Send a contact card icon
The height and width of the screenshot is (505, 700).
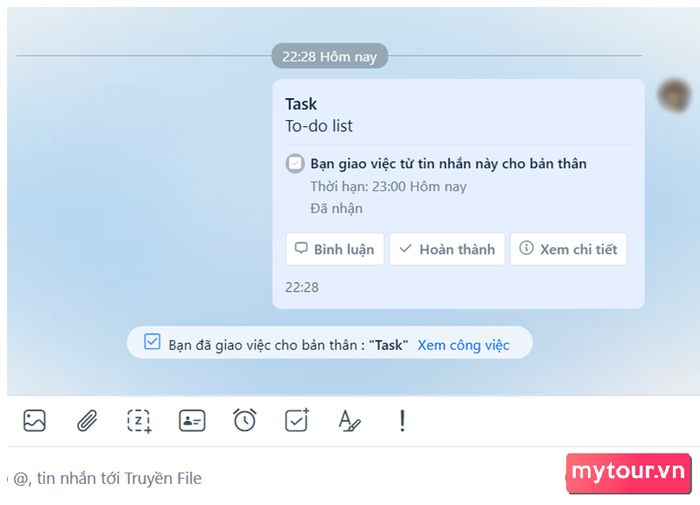tap(192, 421)
